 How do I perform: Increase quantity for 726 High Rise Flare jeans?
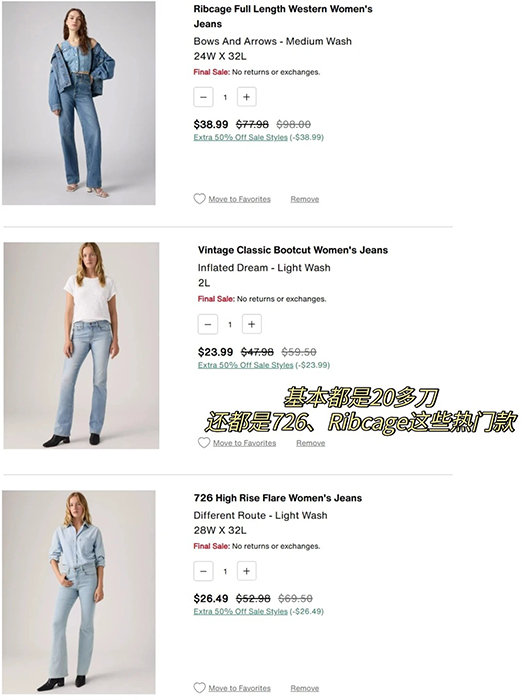(246, 571)
